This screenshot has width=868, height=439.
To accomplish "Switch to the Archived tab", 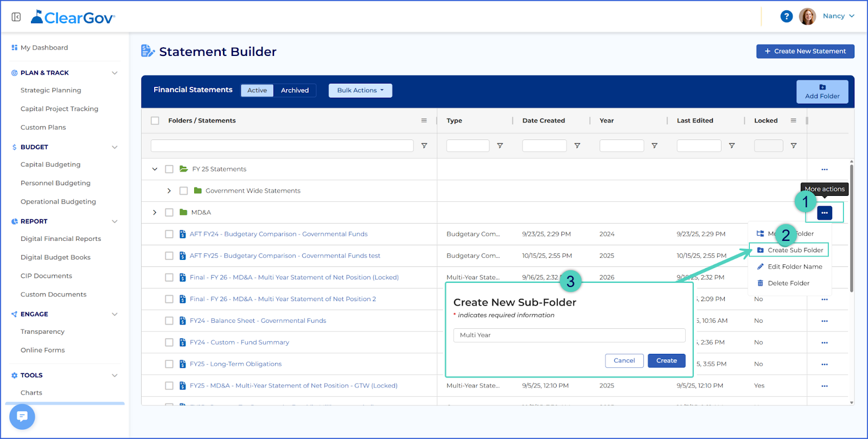I will 295,91.
